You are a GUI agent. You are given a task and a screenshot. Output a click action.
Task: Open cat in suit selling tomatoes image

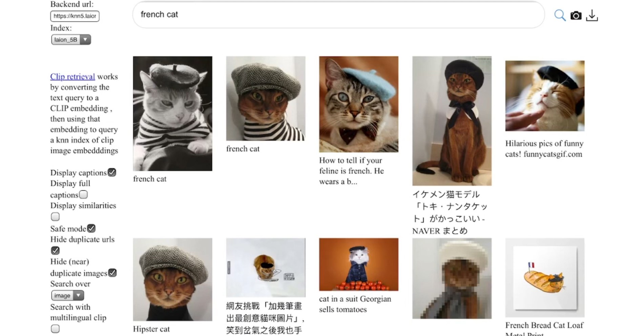pyautogui.click(x=359, y=264)
